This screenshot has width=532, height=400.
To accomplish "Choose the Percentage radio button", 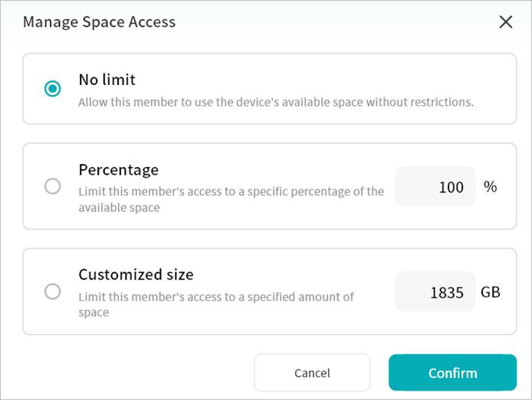I will point(52,186).
